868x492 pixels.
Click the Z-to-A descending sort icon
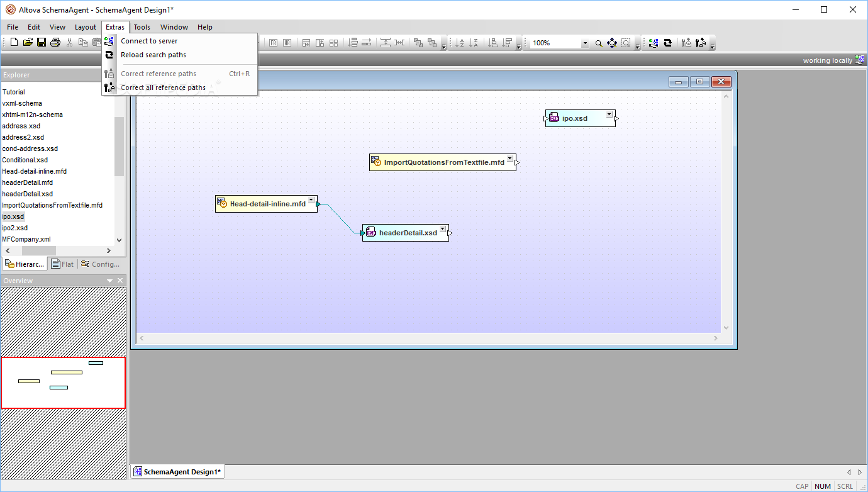point(475,43)
